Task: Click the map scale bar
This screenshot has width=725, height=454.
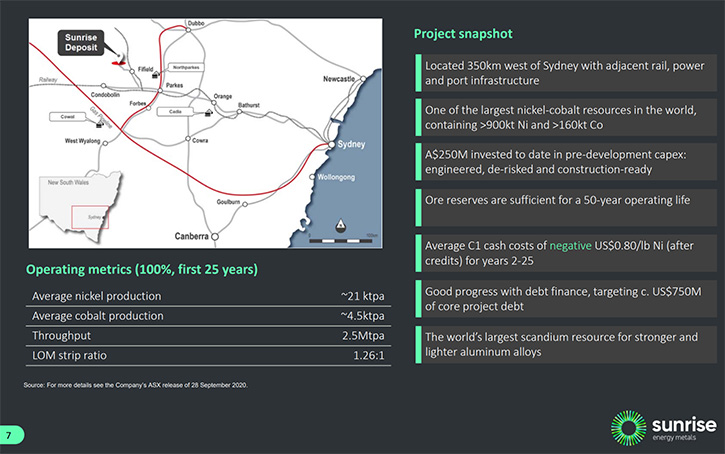Action: pyautogui.click(x=340, y=241)
